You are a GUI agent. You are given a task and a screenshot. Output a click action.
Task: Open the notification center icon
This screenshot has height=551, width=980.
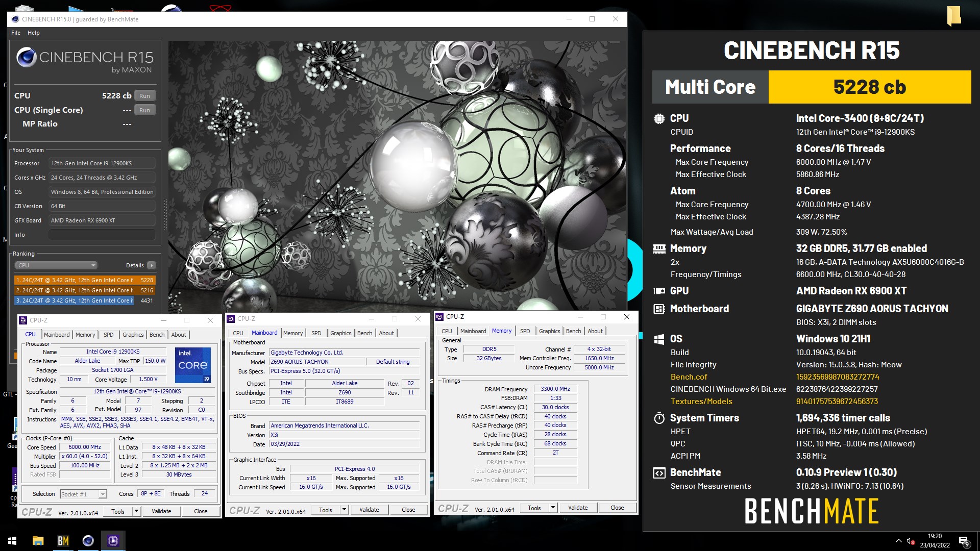coord(964,541)
